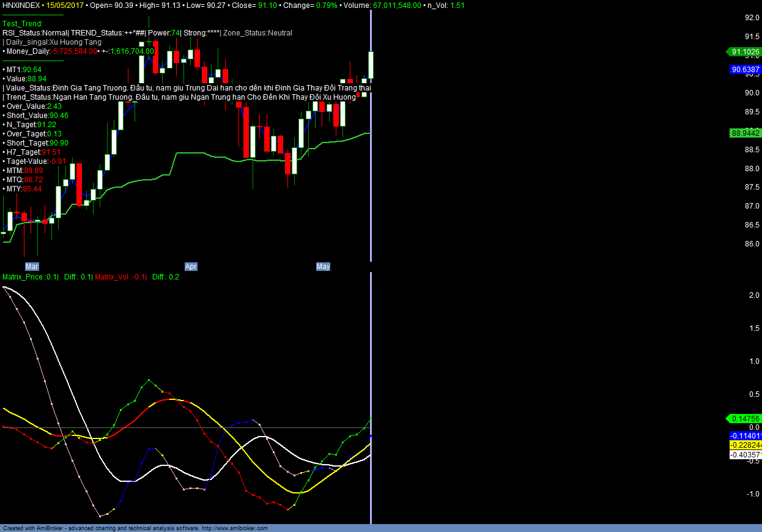Pick the blue -0.11401 indicator tag
This screenshot has height=532, width=762.
(x=745, y=436)
